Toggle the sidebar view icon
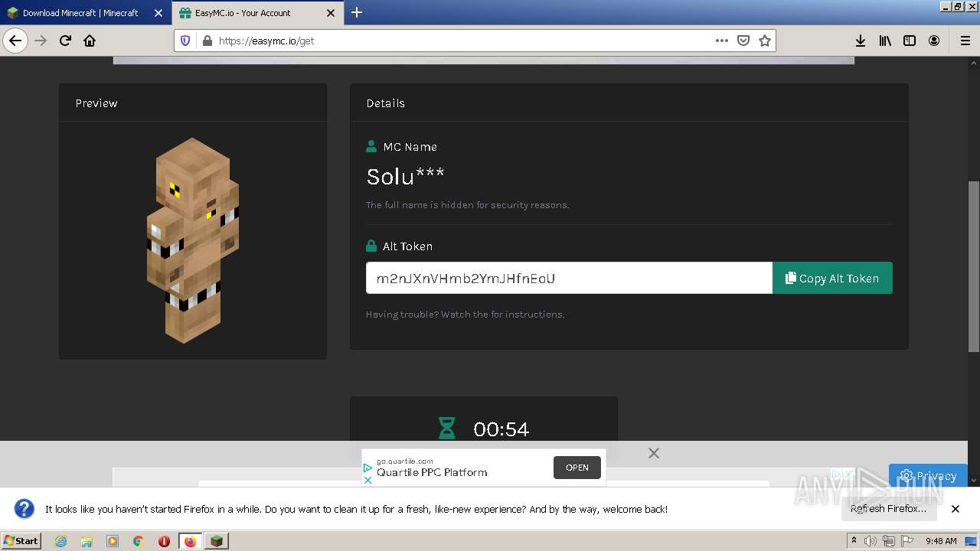980x551 pixels. [x=910, y=41]
